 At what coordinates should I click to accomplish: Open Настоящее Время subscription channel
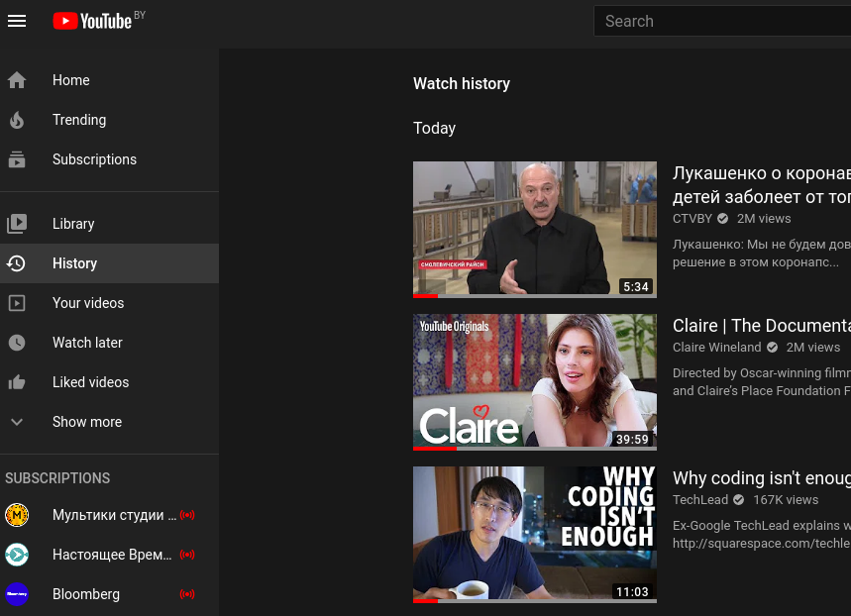point(109,555)
